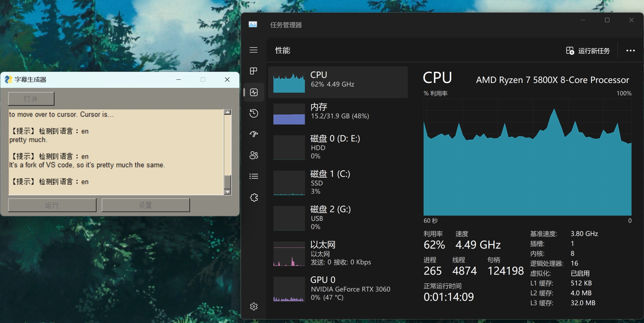Click the 任务管理器 window title
Image resolution: width=644 pixels, height=323 pixels.
(286, 25)
